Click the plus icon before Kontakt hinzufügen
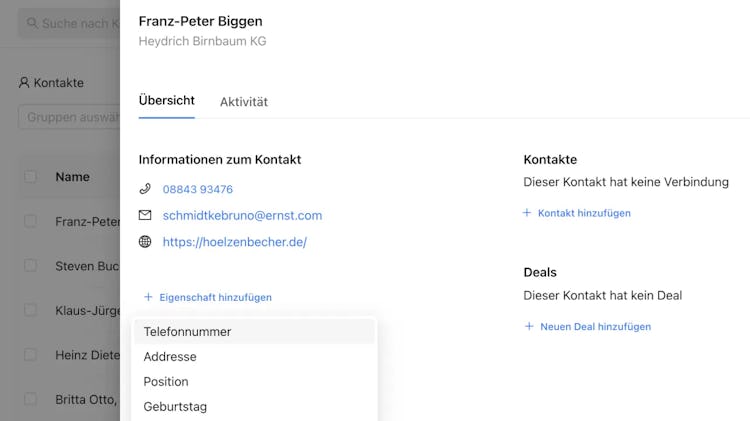Screen dimensions: 750x421 tap(527, 213)
